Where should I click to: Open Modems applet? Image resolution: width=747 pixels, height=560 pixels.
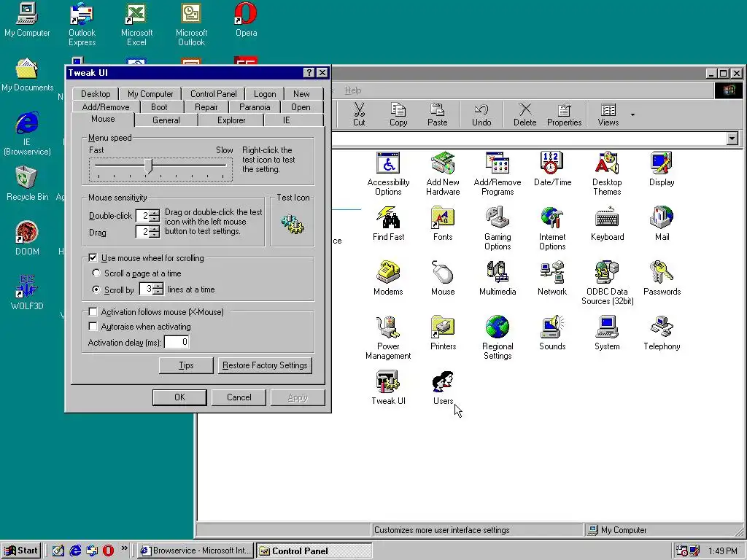[x=388, y=279]
